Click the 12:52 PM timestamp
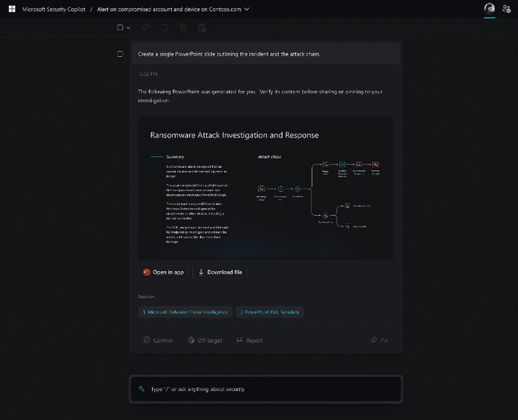Screen dimensions: 518x420 (148, 74)
